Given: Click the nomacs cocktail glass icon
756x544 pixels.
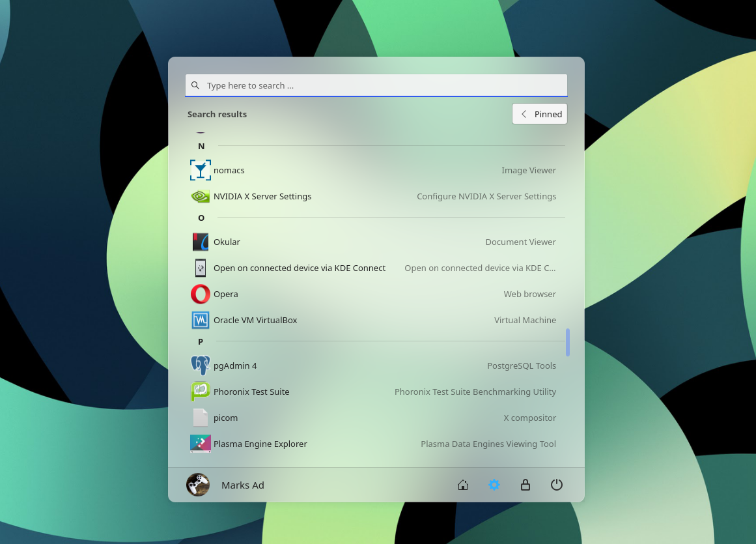Looking at the screenshot, I should pyautogui.click(x=201, y=170).
